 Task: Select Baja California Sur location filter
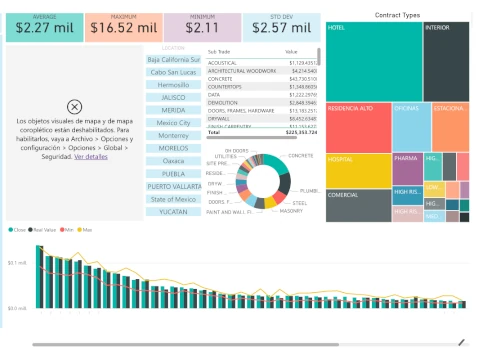tap(173, 60)
